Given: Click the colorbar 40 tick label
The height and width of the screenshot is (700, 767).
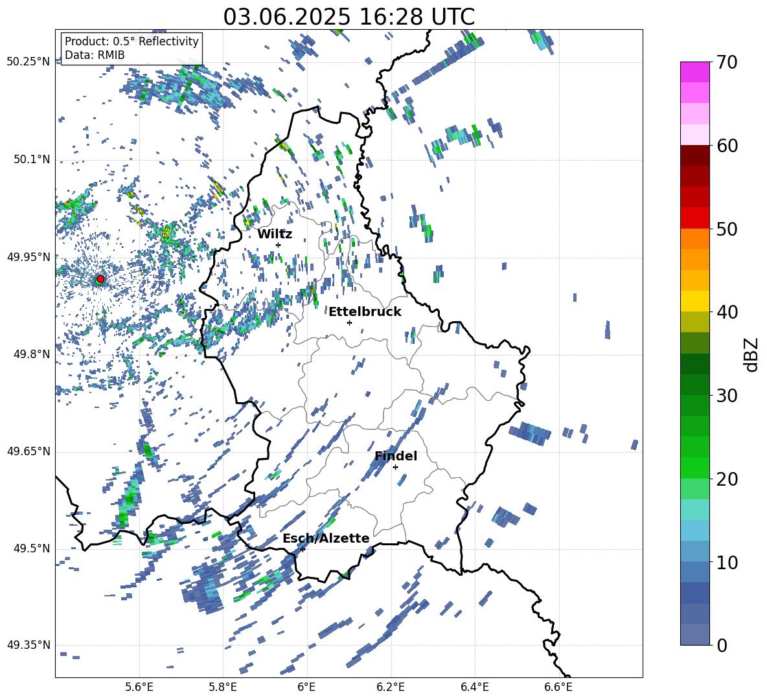Looking at the screenshot, I should click(727, 312).
